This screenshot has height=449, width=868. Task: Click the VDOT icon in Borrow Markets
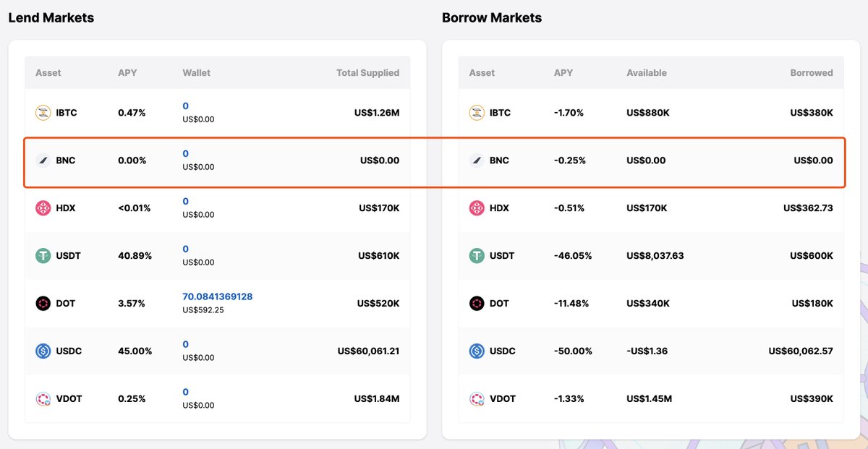point(477,399)
